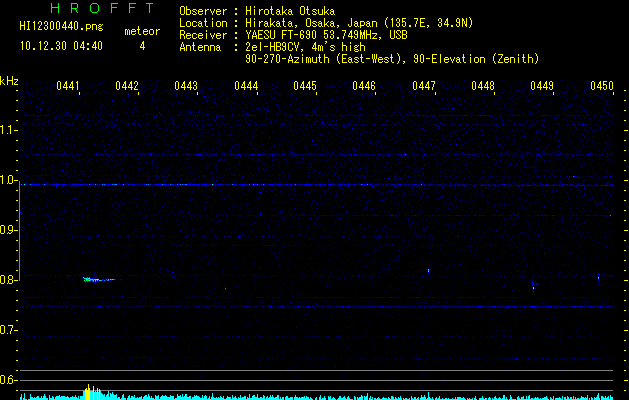Click the Azimuth and Elevation text line
This screenshot has width=629, height=400.
click(392, 59)
